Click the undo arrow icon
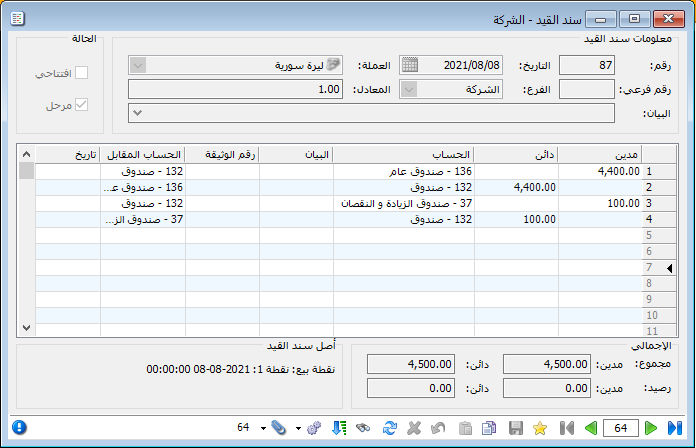The height and width of the screenshot is (448, 696). tap(438, 428)
